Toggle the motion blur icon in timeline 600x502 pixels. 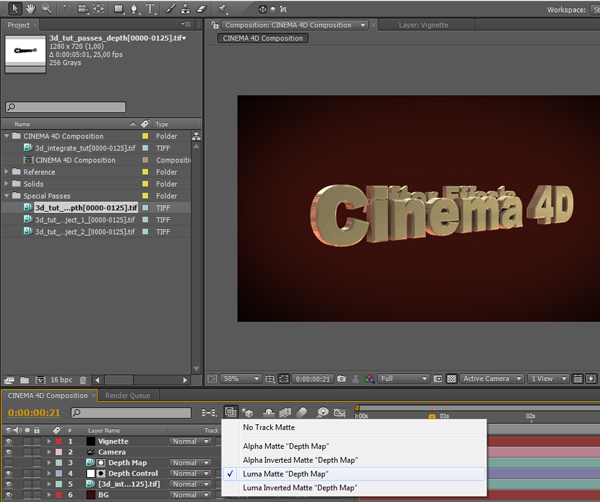point(302,412)
